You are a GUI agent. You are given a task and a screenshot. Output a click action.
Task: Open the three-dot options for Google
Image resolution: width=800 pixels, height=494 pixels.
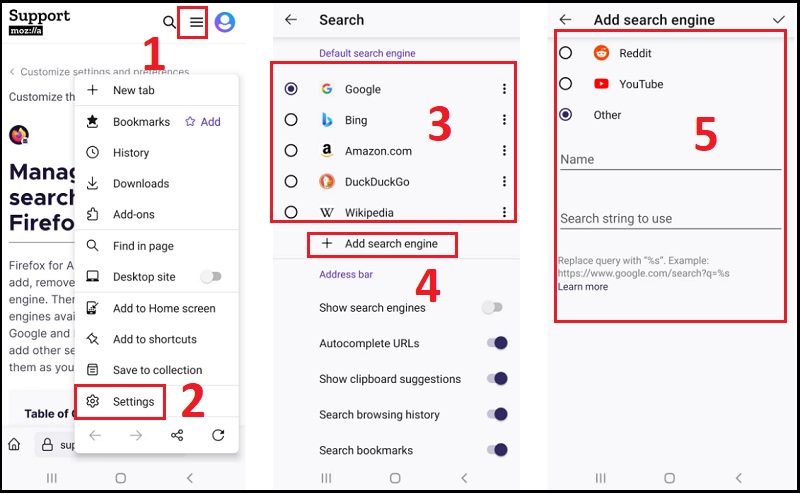[504, 89]
